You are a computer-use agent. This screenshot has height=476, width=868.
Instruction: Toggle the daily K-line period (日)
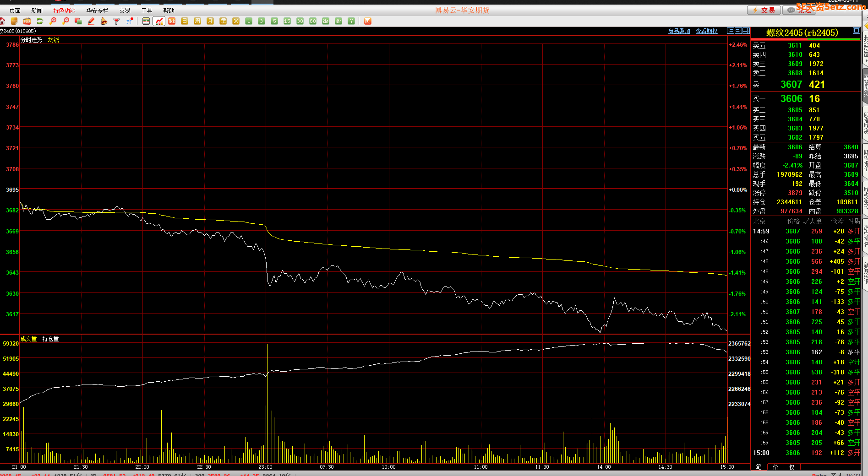click(185, 21)
